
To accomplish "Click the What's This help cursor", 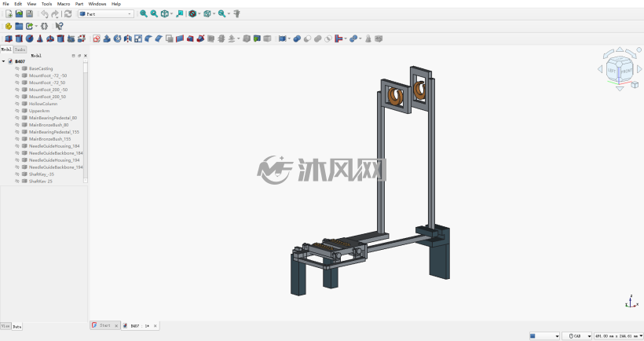I will (59, 26).
